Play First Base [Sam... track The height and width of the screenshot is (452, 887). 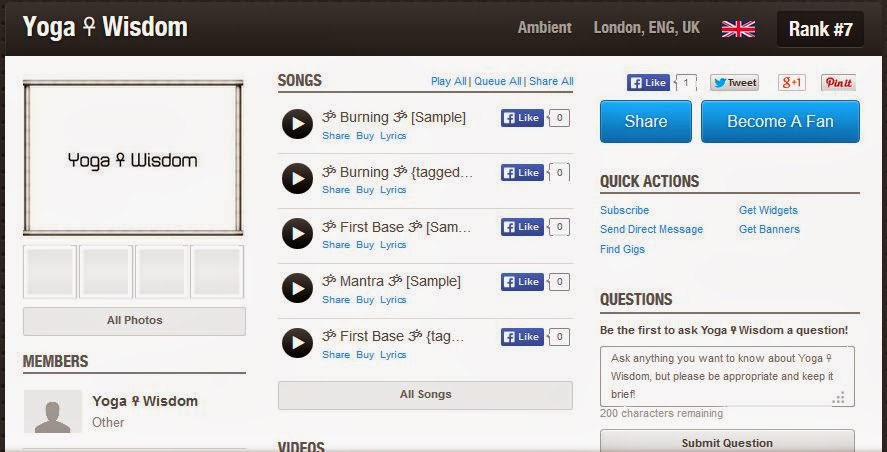pyautogui.click(x=297, y=233)
